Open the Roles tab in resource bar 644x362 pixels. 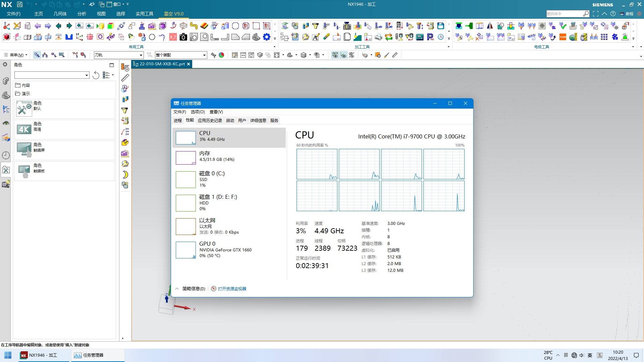pos(6,170)
